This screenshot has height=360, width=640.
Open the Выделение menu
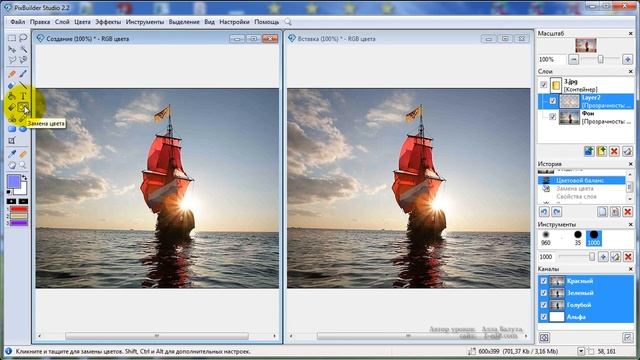[x=184, y=22]
